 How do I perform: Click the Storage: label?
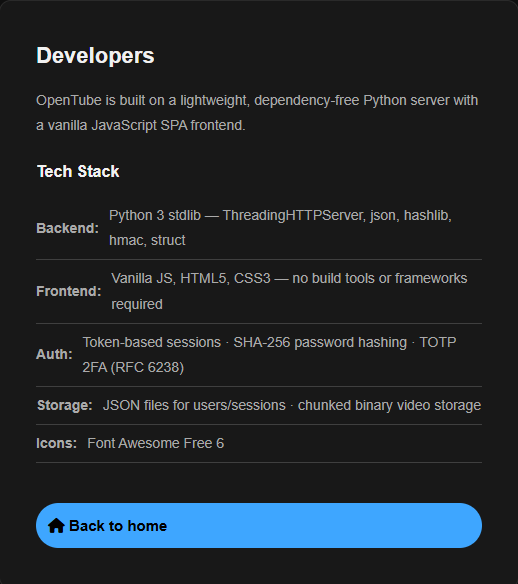pos(64,405)
